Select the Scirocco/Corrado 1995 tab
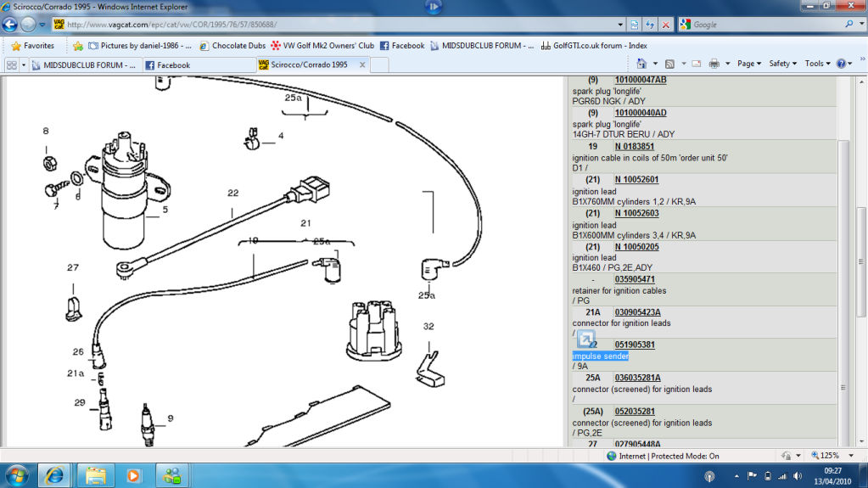 308,65
